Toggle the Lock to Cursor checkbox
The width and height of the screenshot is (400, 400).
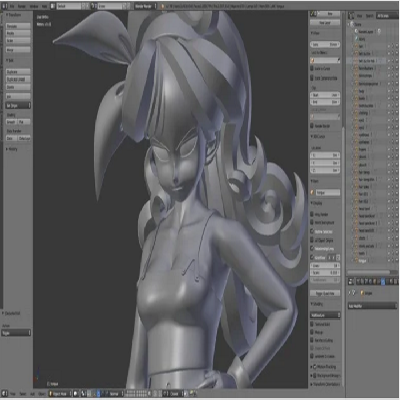312,69
